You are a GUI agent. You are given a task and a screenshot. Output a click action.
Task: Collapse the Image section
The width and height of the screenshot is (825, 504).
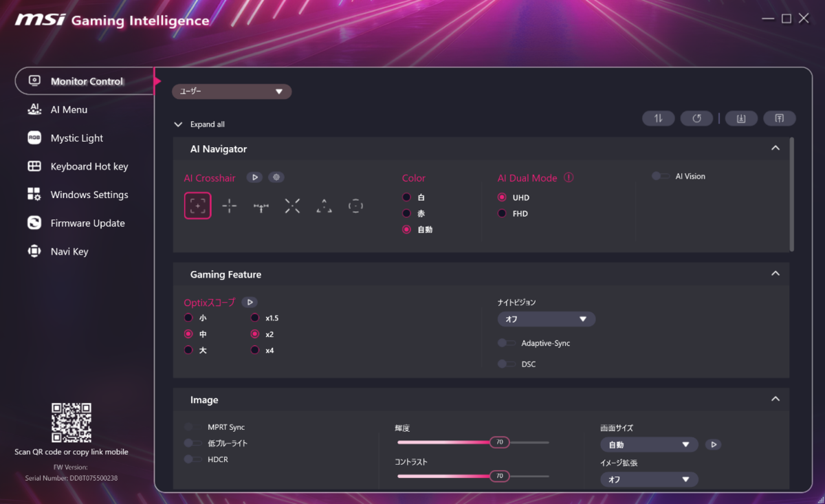tap(775, 399)
